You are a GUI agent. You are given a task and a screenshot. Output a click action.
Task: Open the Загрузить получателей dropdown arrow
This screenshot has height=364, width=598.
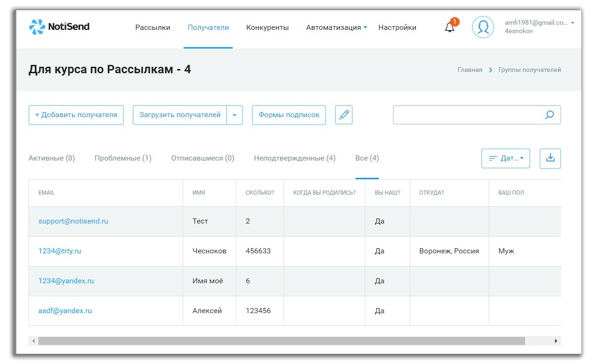[235, 115]
